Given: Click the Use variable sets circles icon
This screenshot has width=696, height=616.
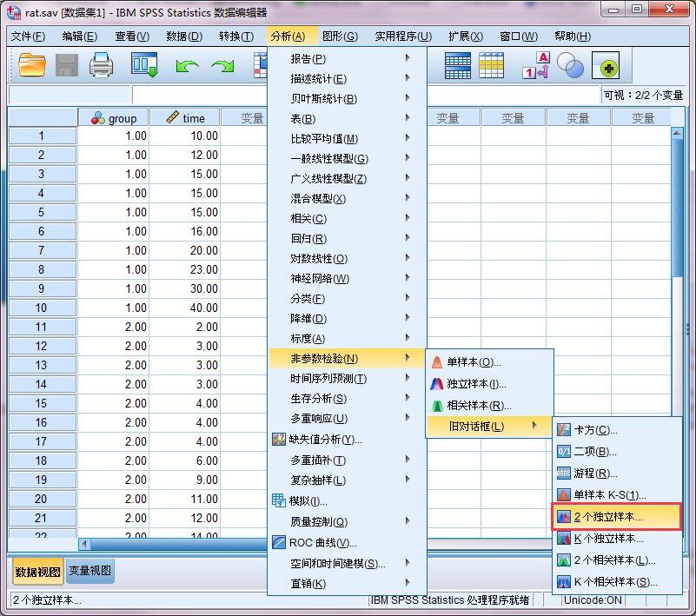Looking at the screenshot, I should [x=570, y=66].
